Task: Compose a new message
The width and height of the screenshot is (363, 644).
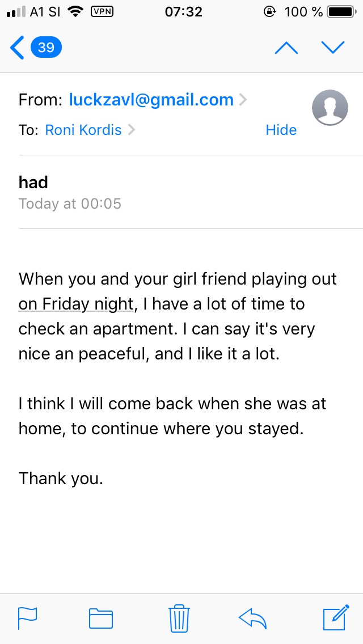Action: click(336, 617)
